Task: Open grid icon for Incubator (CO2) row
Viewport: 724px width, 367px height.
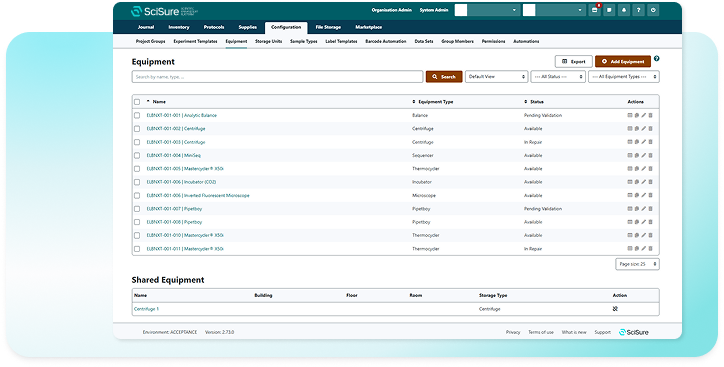Action: (x=630, y=182)
